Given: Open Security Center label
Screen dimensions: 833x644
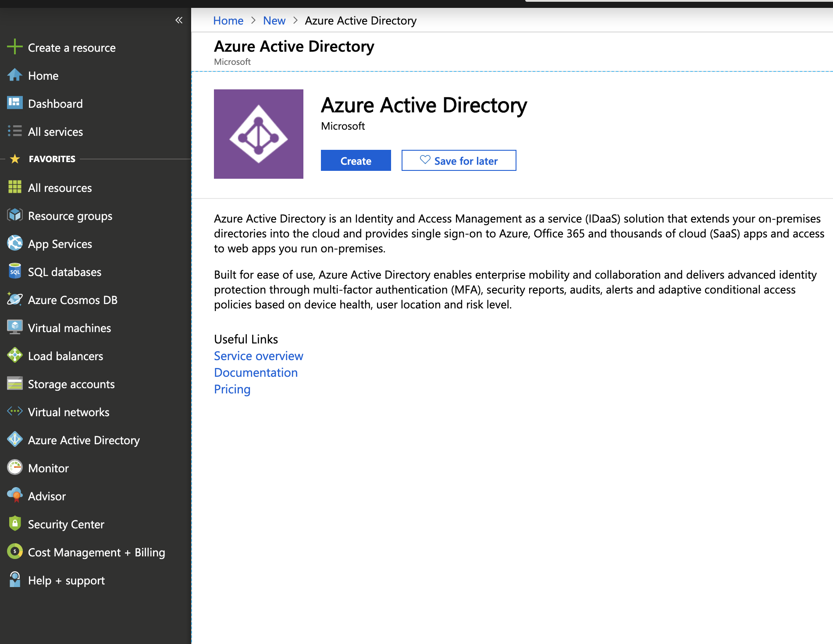Looking at the screenshot, I should point(66,524).
